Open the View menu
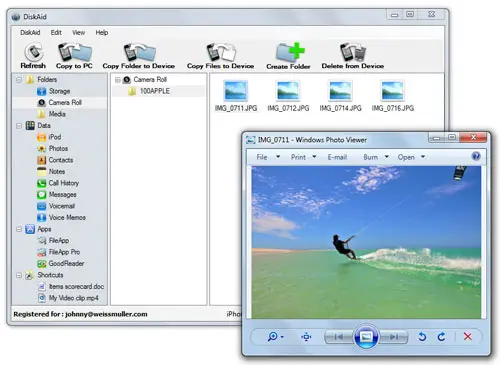Viewport: 500px width, 365px height. click(78, 33)
